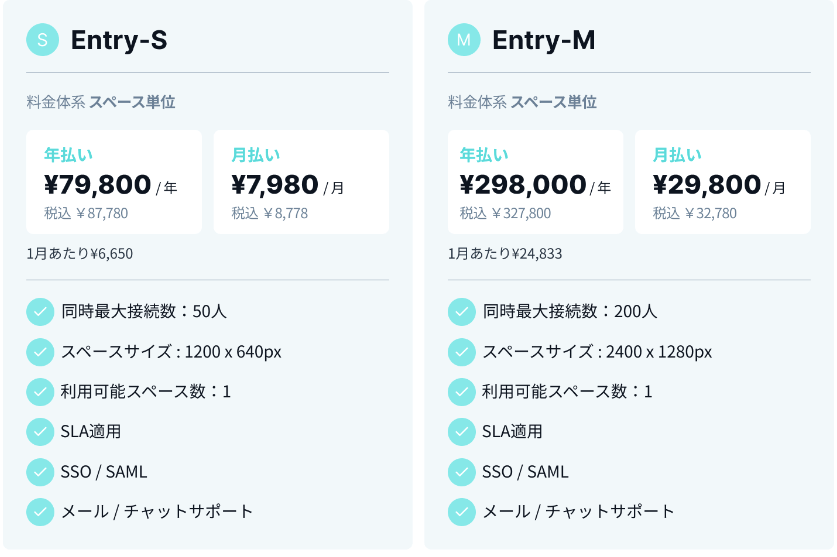This screenshot has height=557, width=837.
Task: Click Entry-M 利用可能スペース数：1 checkmark icon
Action: click(462, 392)
